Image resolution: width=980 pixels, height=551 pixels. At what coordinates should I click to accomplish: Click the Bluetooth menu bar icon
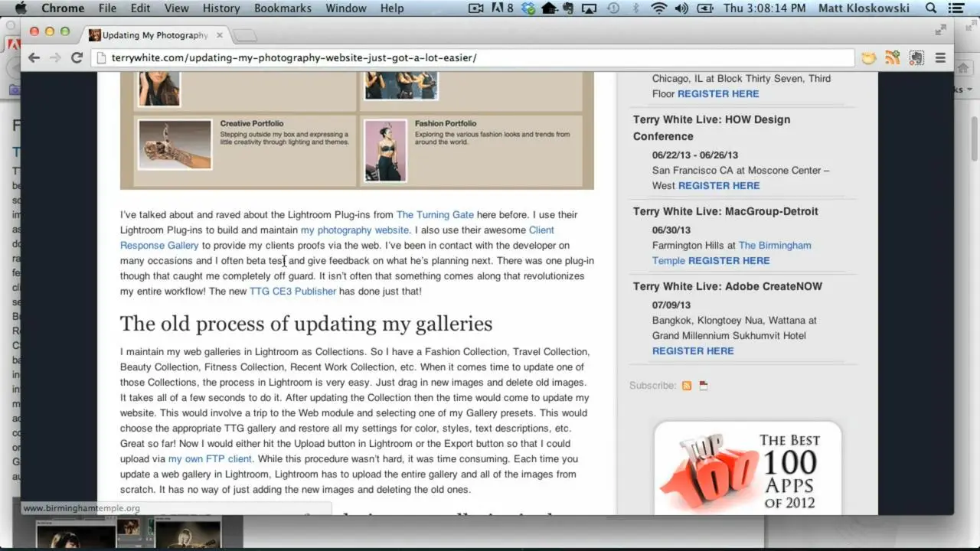636,8
